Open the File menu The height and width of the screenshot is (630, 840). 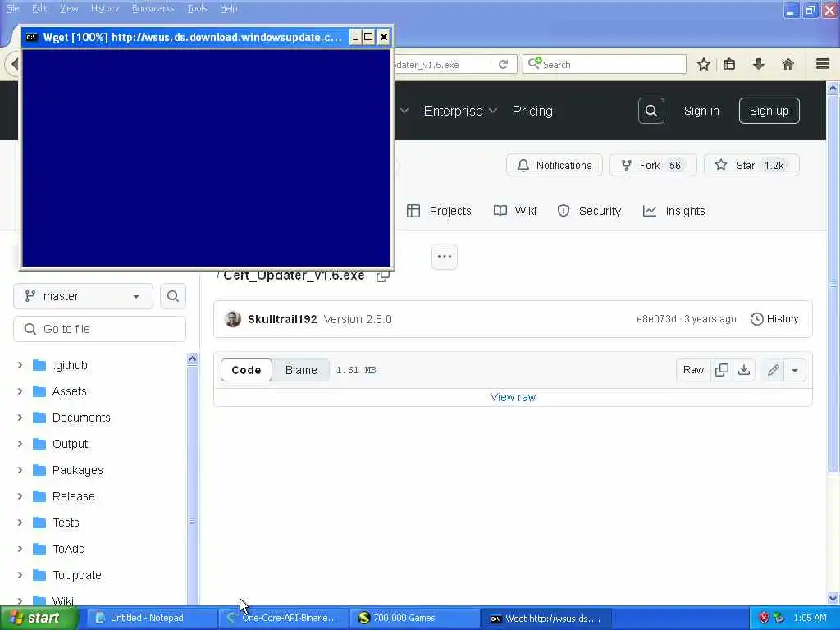(x=11, y=8)
